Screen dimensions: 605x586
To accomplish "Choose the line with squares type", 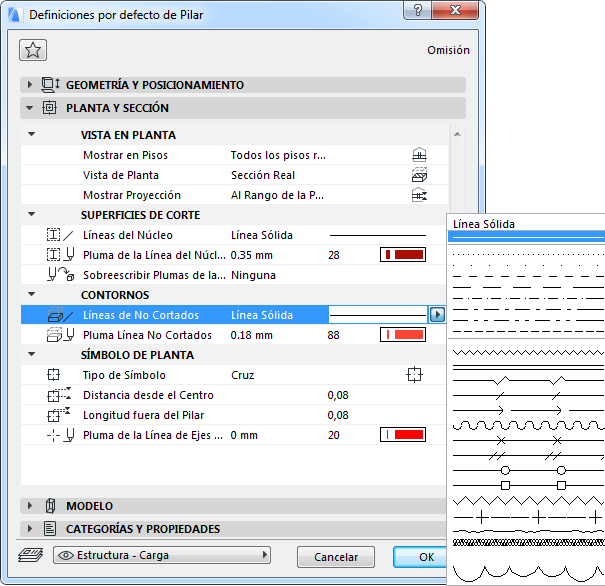I will (x=526, y=485).
